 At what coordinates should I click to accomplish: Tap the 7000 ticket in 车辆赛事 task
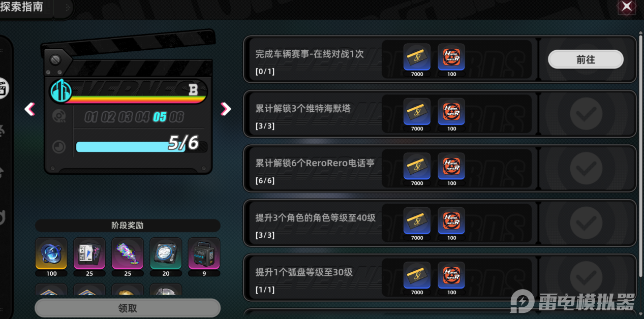coord(417,57)
